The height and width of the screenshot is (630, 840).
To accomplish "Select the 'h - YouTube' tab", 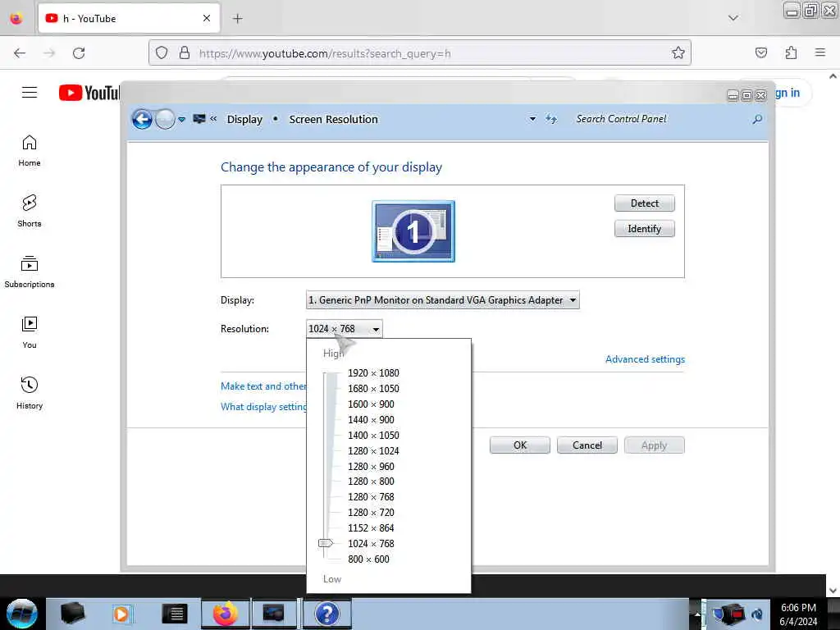I will (129, 19).
